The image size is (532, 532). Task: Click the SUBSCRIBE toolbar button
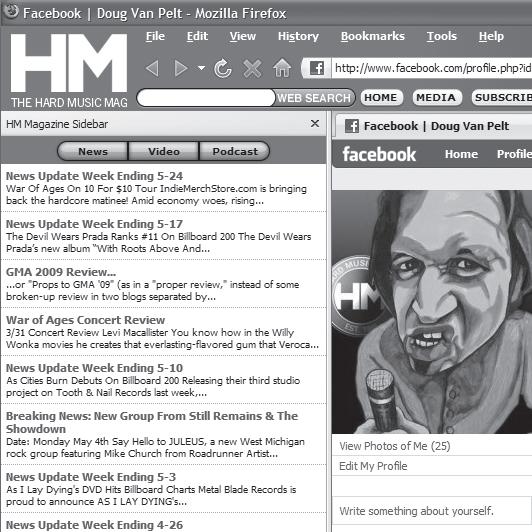click(502, 97)
